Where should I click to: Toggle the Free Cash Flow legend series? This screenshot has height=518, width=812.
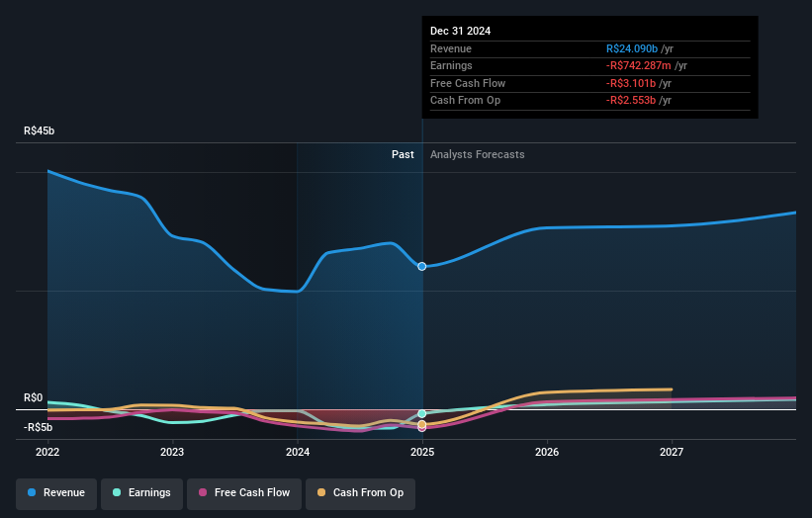click(x=244, y=493)
